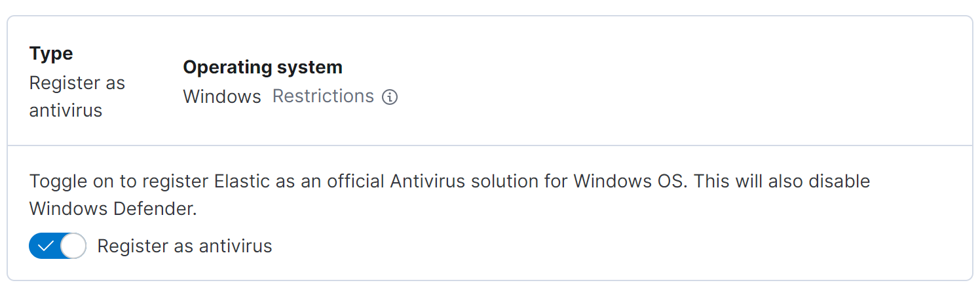Screen dimensions: 980x289
Task: Click the "Operating system" heading
Action: 262,67
